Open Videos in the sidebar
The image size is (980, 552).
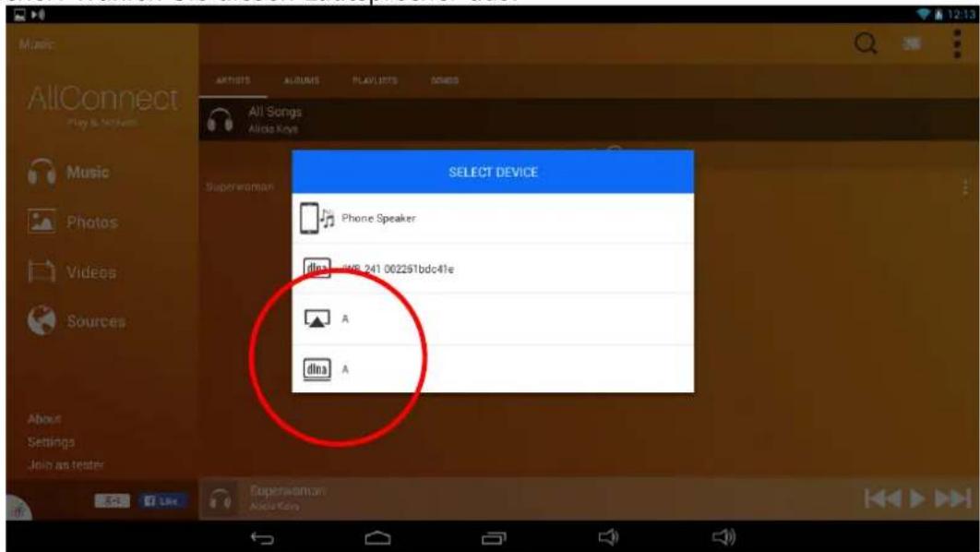(72, 272)
